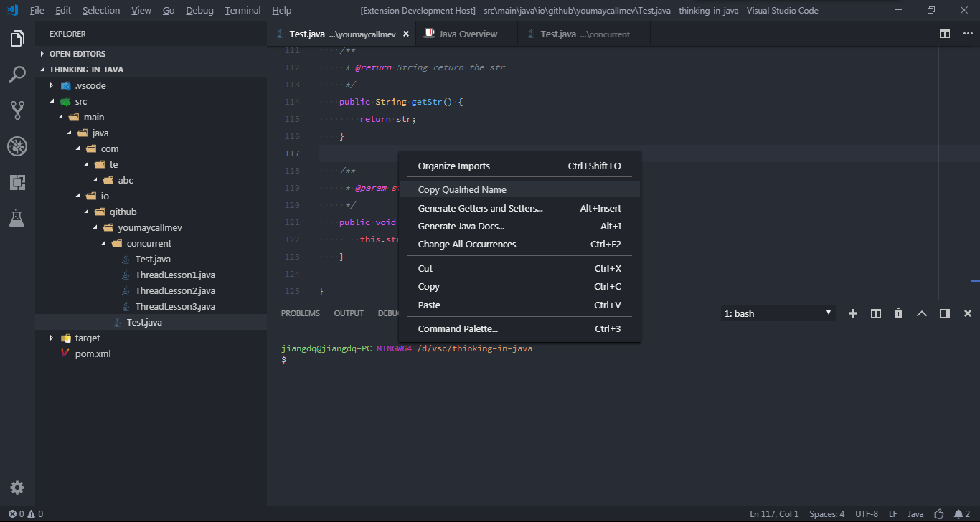
Task: Open ThreadLesson2.java in explorer
Action: (175, 290)
